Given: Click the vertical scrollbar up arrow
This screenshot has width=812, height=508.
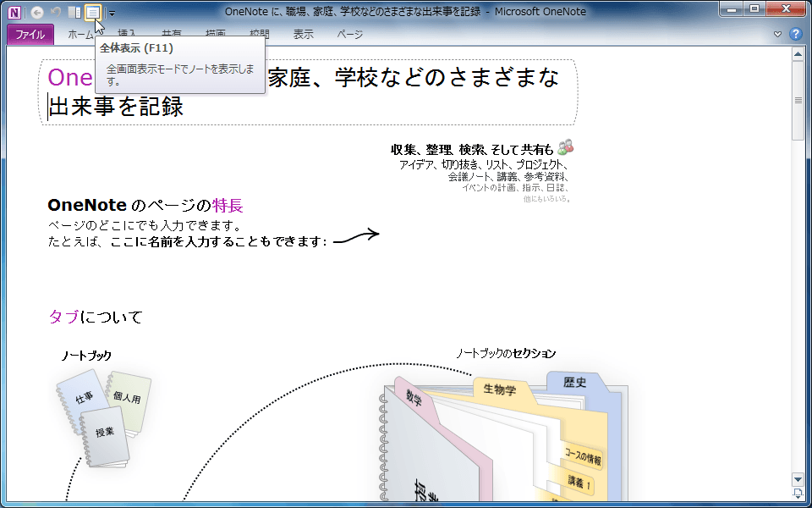Looking at the screenshot, I should (798, 54).
